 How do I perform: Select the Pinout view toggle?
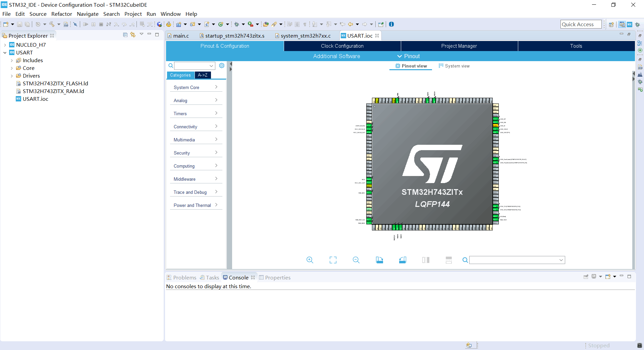(411, 66)
